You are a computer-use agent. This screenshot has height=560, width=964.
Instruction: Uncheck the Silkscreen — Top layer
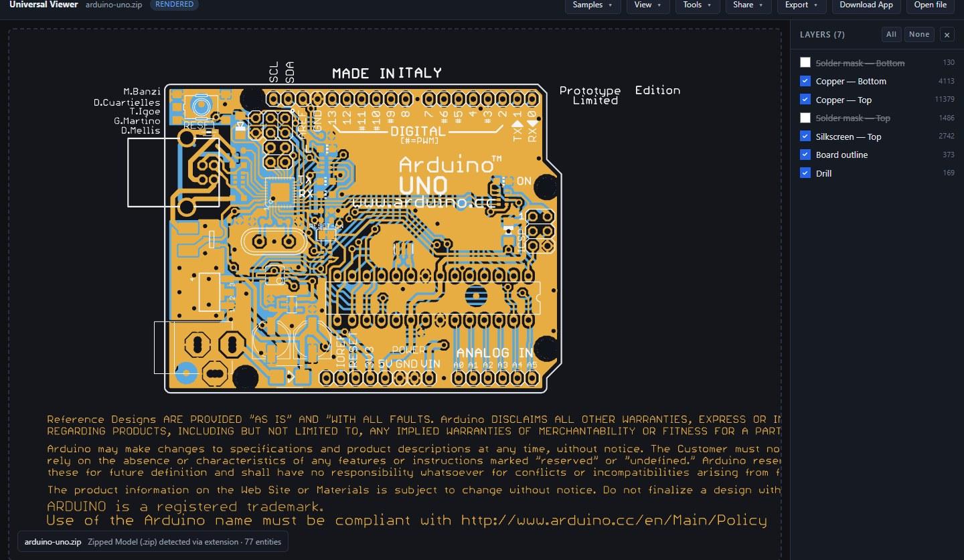click(805, 136)
